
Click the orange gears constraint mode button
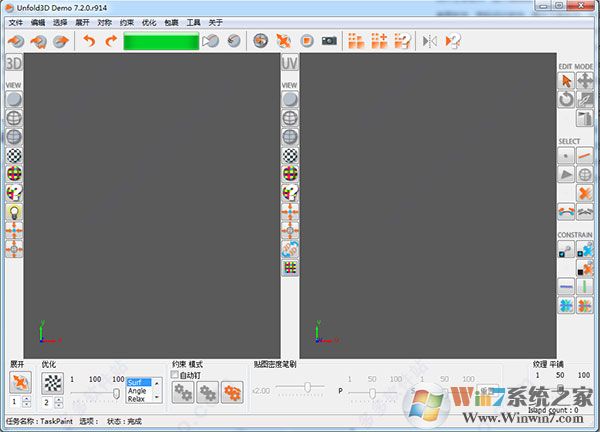232,392
